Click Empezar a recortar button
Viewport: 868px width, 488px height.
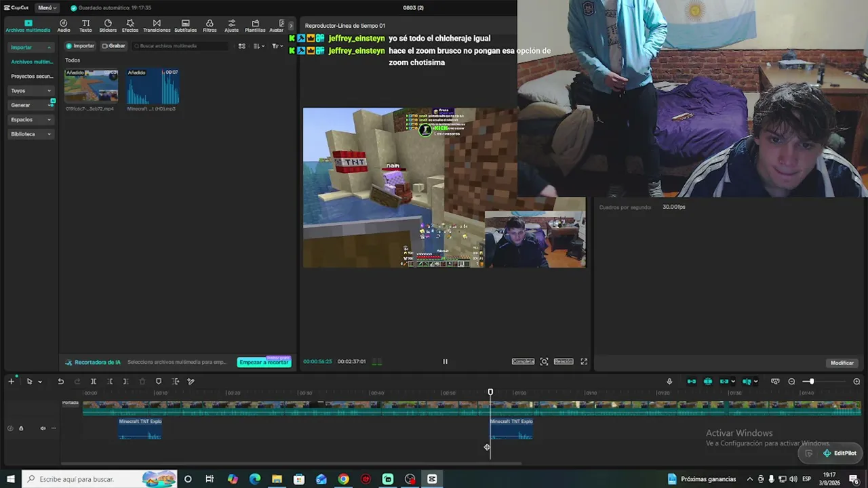(x=264, y=362)
